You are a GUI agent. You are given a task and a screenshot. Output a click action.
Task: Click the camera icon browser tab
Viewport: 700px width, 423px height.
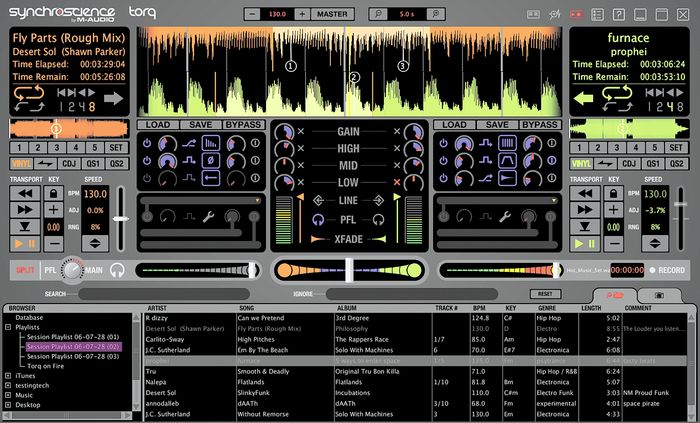pyautogui.click(x=659, y=295)
